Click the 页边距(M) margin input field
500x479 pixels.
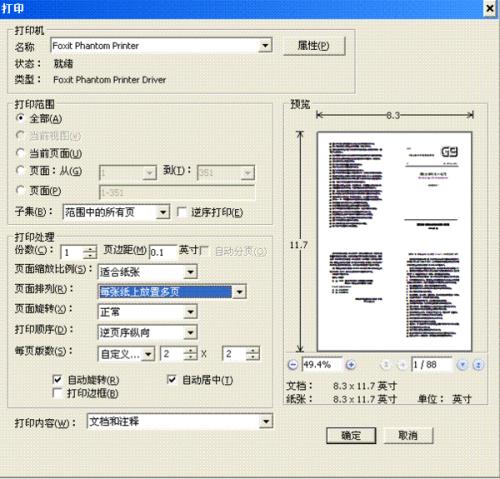[163, 253]
